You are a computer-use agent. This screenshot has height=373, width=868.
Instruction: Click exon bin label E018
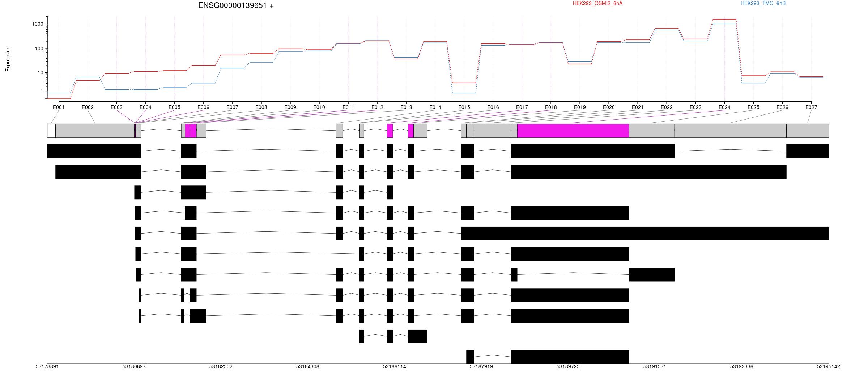pyautogui.click(x=551, y=107)
